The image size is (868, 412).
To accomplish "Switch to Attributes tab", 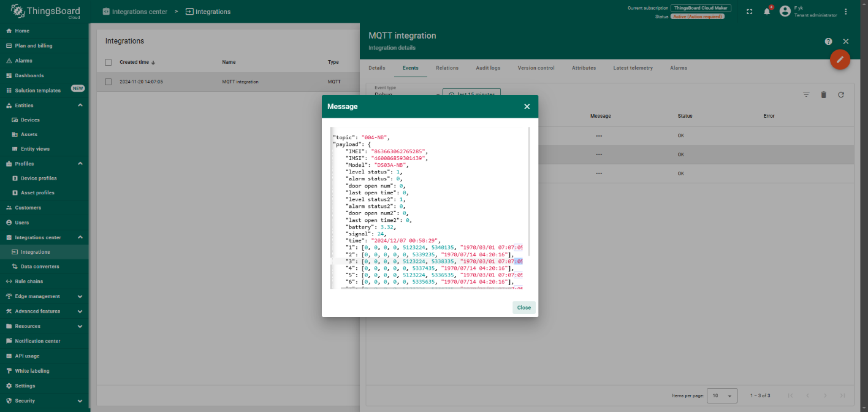I will point(584,68).
